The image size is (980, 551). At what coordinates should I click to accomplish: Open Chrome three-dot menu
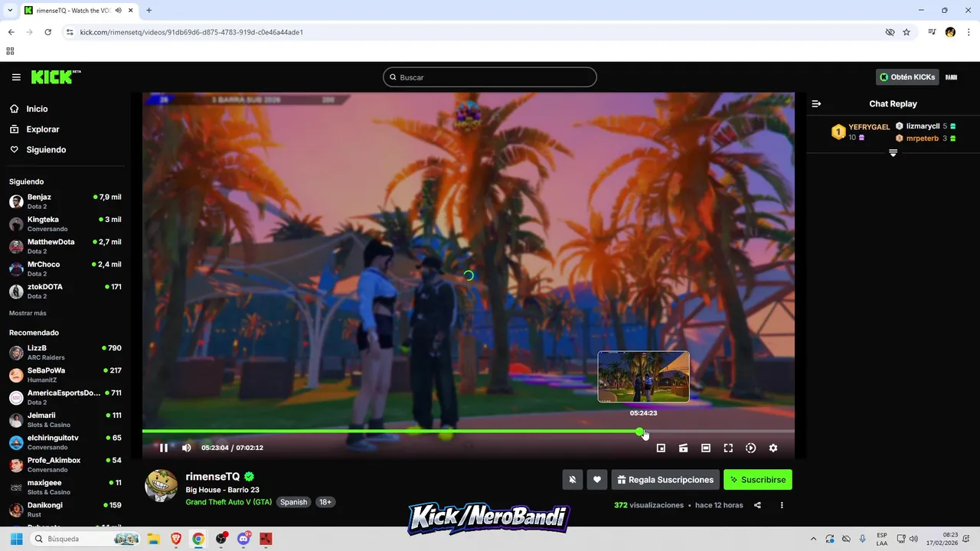tap(969, 32)
